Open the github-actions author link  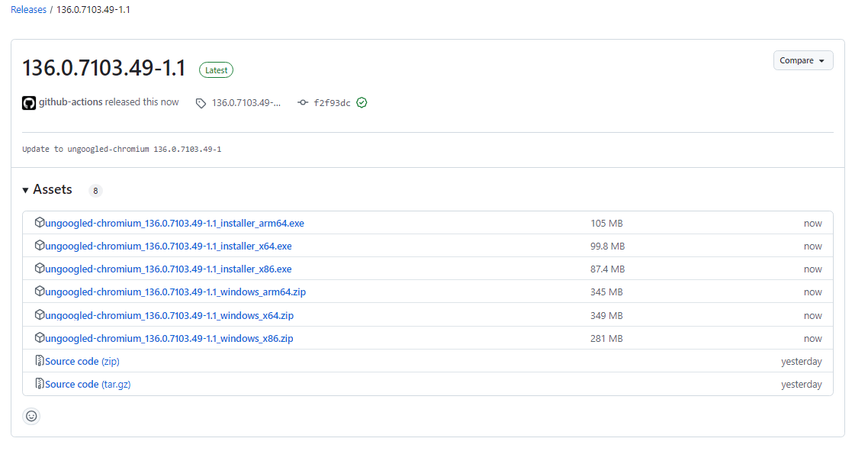(x=70, y=101)
